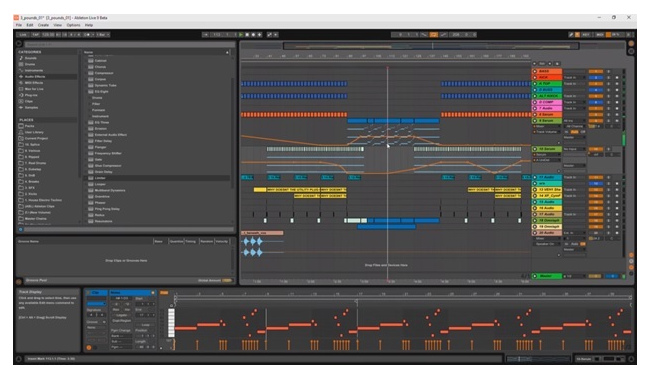Open the Track In dropdown on KICK track
The width and height of the screenshot is (649, 376).
pyautogui.click(x=574, y=77)
